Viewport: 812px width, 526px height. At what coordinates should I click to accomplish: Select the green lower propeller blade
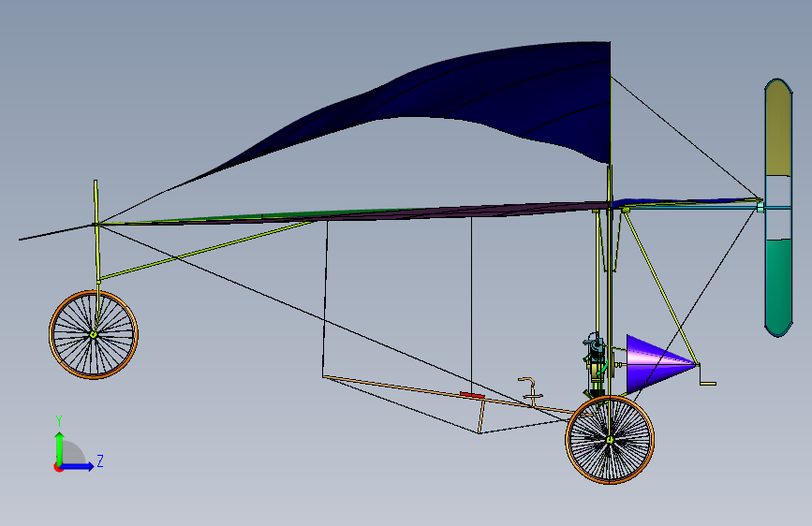click(x=778, y=287)
